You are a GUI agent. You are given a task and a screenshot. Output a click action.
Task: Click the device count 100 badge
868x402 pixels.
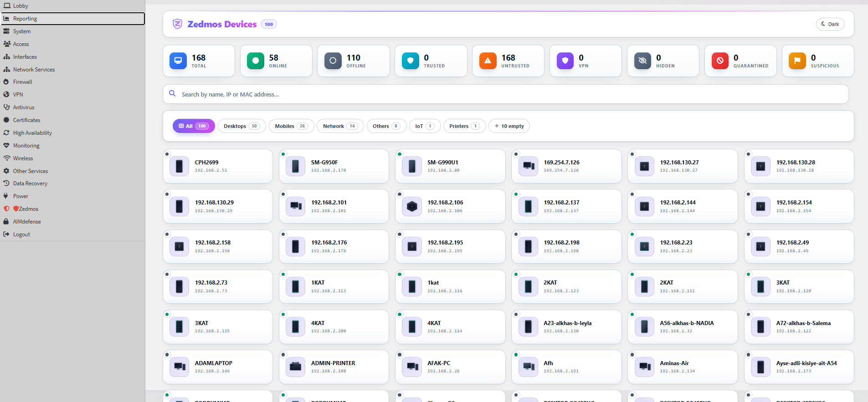269,25
